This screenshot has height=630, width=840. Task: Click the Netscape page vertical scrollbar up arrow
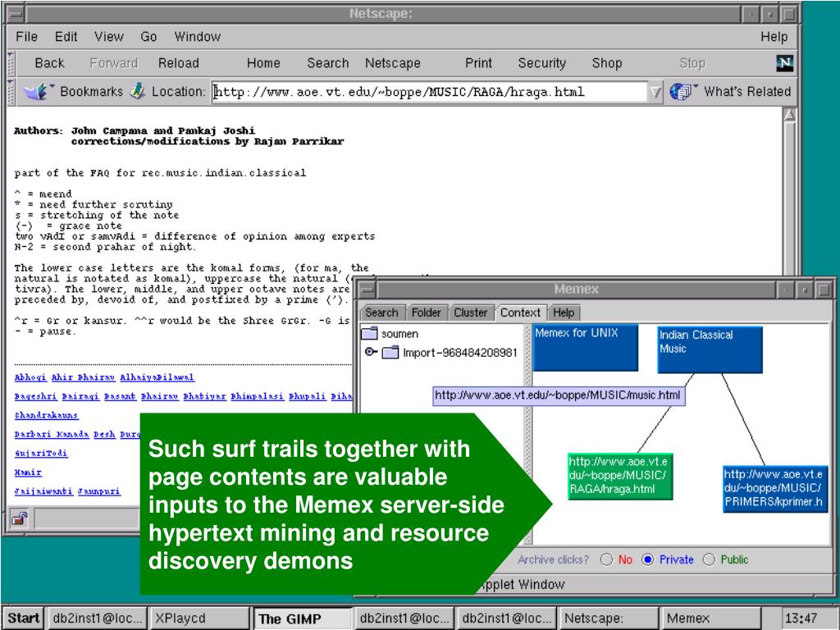click(790, 115)
